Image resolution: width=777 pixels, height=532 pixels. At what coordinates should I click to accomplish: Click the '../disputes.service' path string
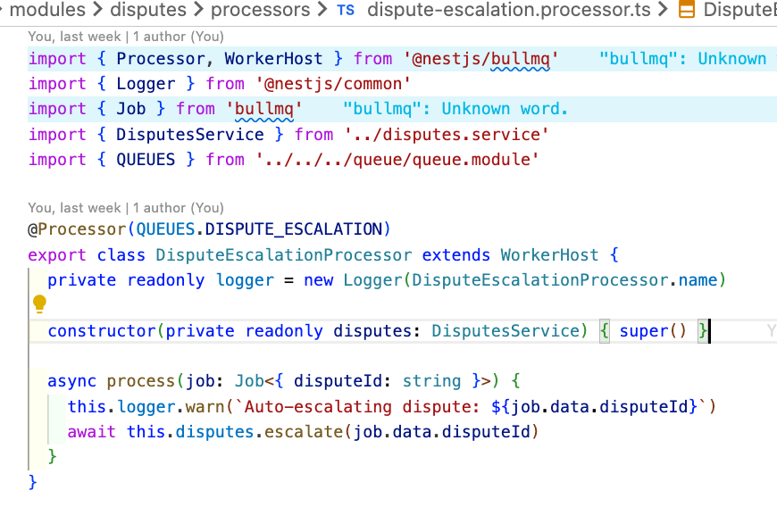[447, 135]
